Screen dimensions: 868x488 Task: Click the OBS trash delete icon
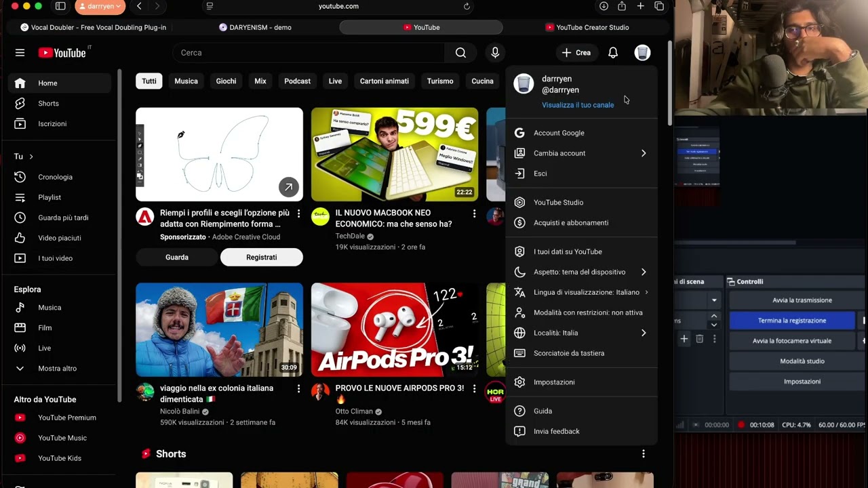pyautogui.click(x=700, y=339)
